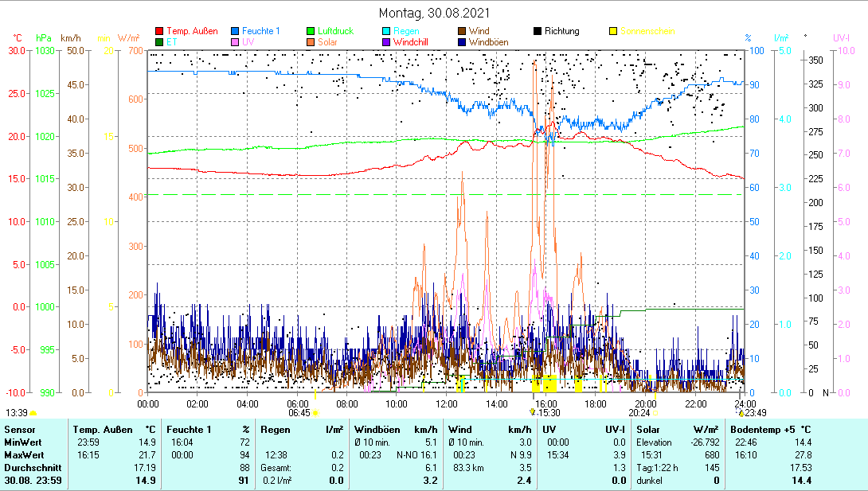Click the 15:30 marker under the time axis
The height and width of the screenshot is (491, 868).
[x=548, y=412]
